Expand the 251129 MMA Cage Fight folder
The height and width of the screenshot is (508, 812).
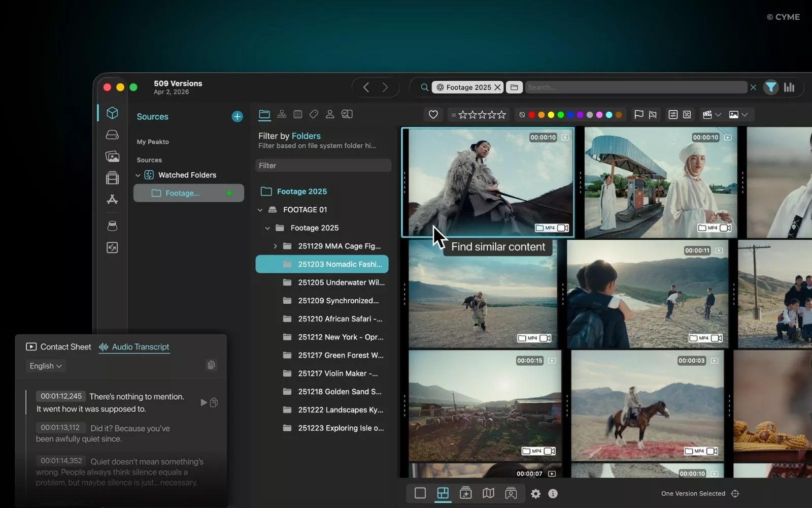pos(275,246)
